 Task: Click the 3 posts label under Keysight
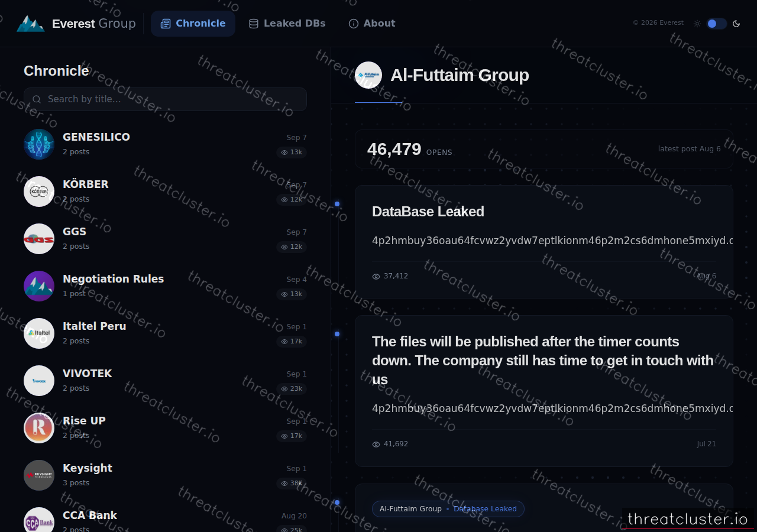tap(76, 483)
